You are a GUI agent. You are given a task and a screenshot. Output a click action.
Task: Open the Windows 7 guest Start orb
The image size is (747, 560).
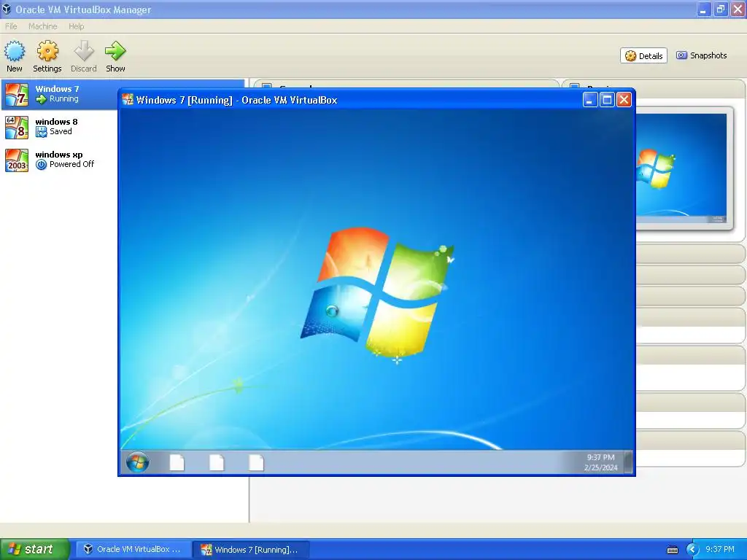click(x=138, y=462)
